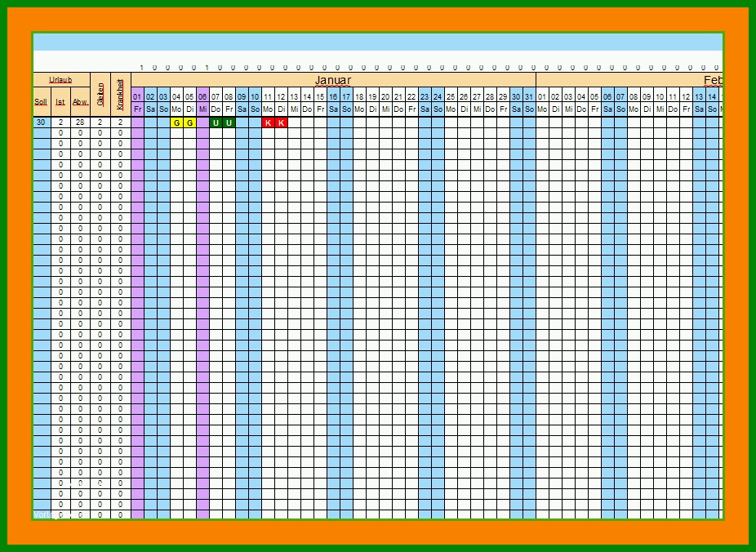This screenshot has width=756, height=552.
Task: Click the Soll column header
Action: point(42,102)
